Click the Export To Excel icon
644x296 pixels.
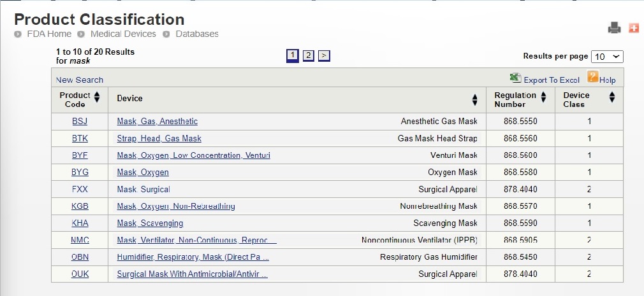[515, 78]
